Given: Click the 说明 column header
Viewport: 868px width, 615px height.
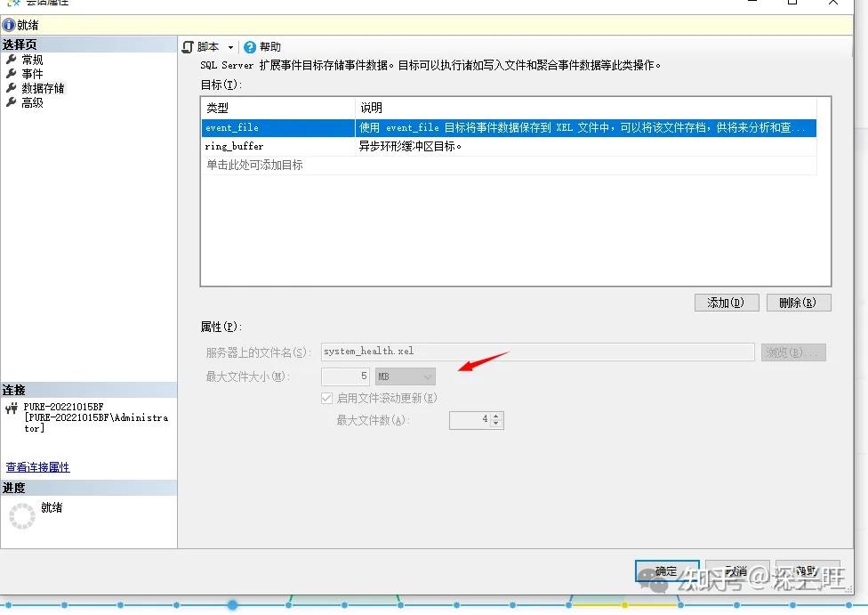Looking at the screenshot, I should pyautogui.click(x=586, y=108).
